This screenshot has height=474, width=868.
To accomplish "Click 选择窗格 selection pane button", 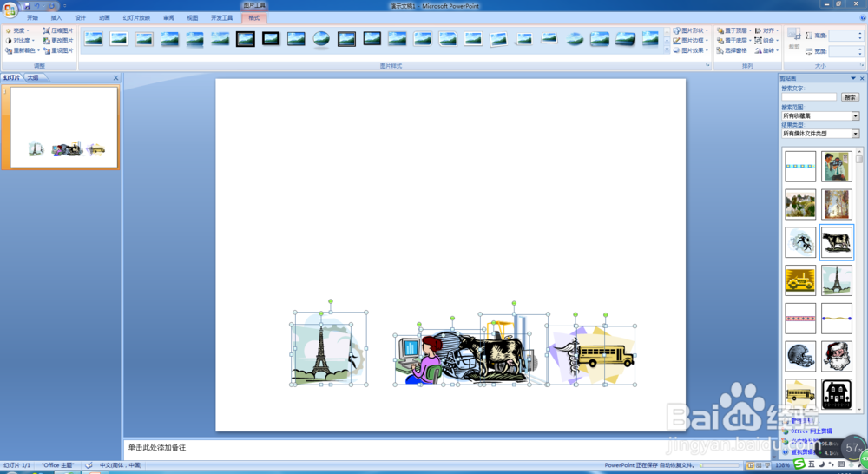I will (732, 51).
